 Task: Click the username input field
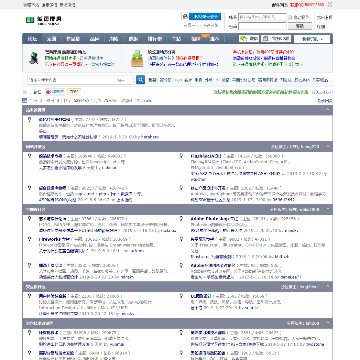click(262, 17)
